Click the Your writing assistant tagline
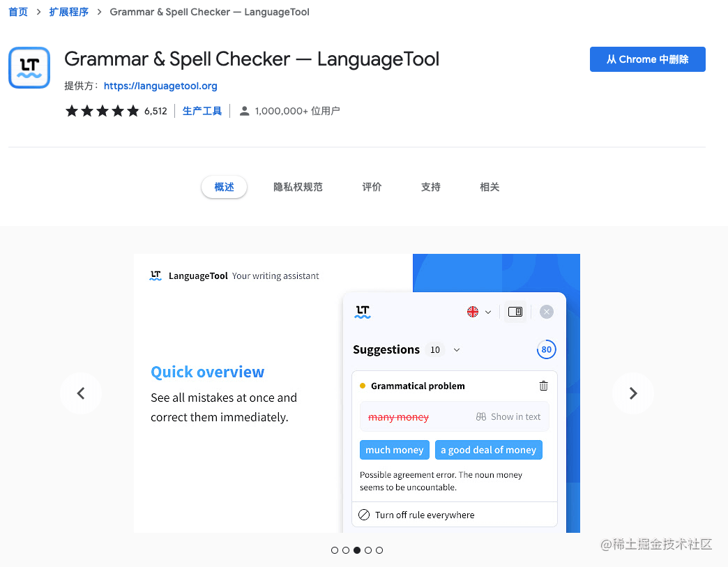Viewport: 728px width, 567px height. (x=275, y=276)
